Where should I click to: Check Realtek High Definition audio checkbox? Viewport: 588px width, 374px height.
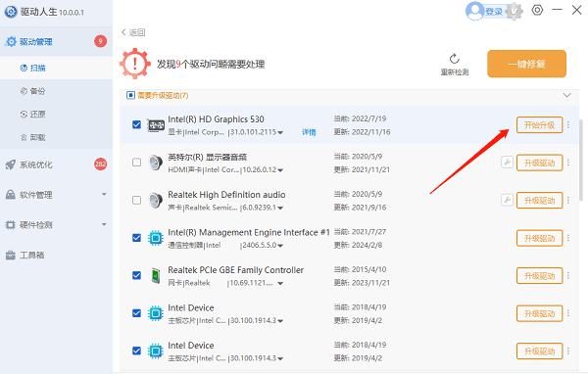[136, 200]
